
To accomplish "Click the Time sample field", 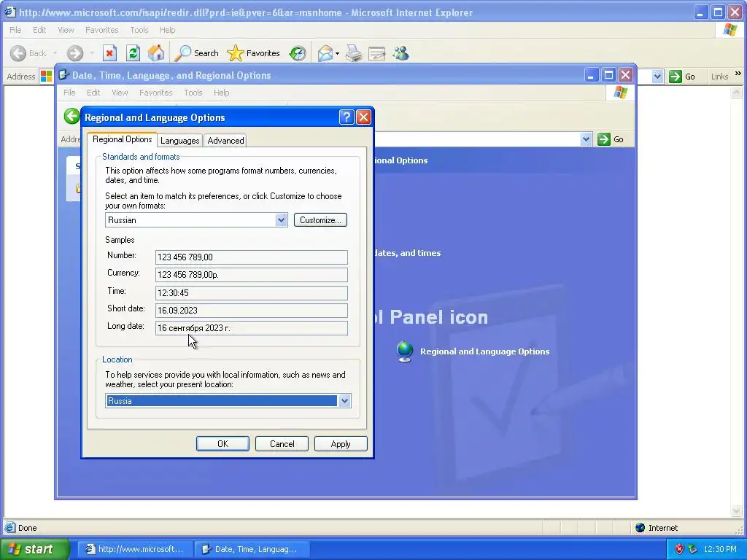I will pyautogui.click(x=252, y=293).
